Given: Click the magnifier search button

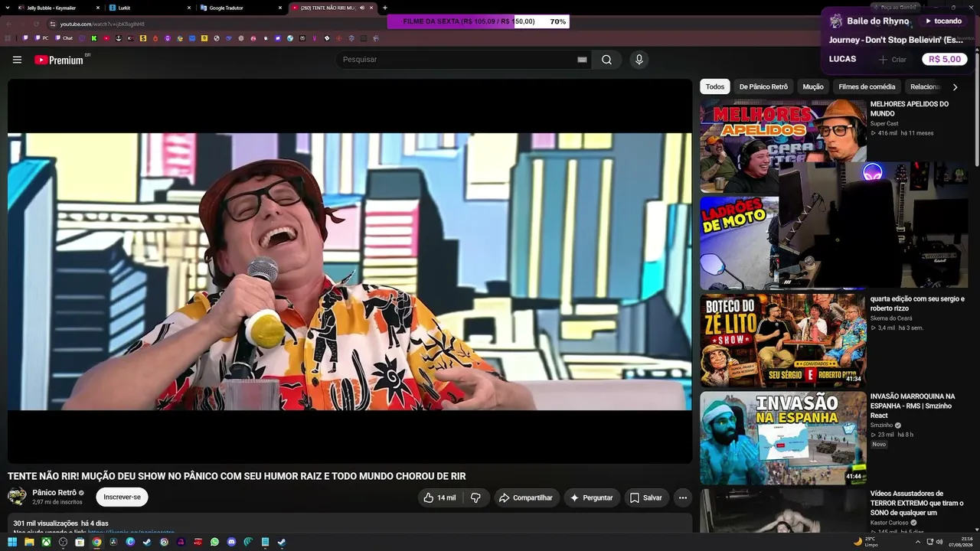Looking at the screenshot, I should coord(606,60).
